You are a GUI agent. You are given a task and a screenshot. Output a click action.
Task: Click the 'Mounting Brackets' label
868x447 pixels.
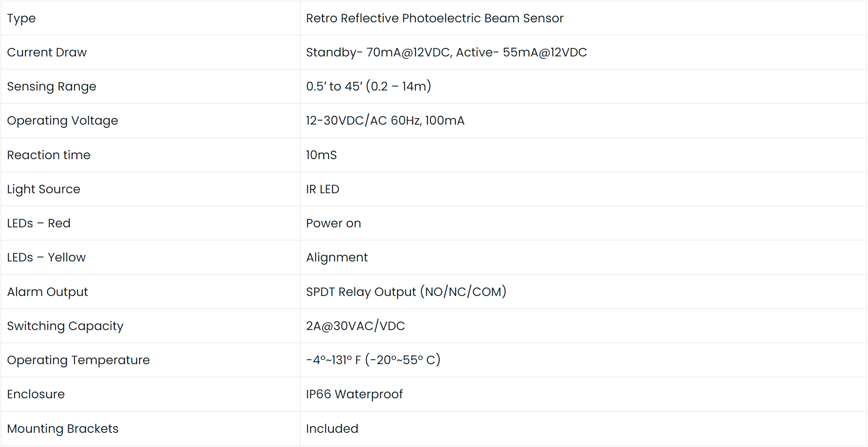coord(62,429)
